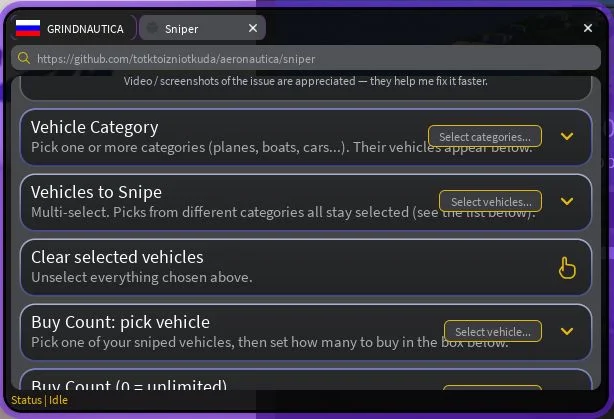The height and width of the screenshot is (419, 614).
Task: Expand the Vehicles to Snipe chevron
Action: pos(567,201)
